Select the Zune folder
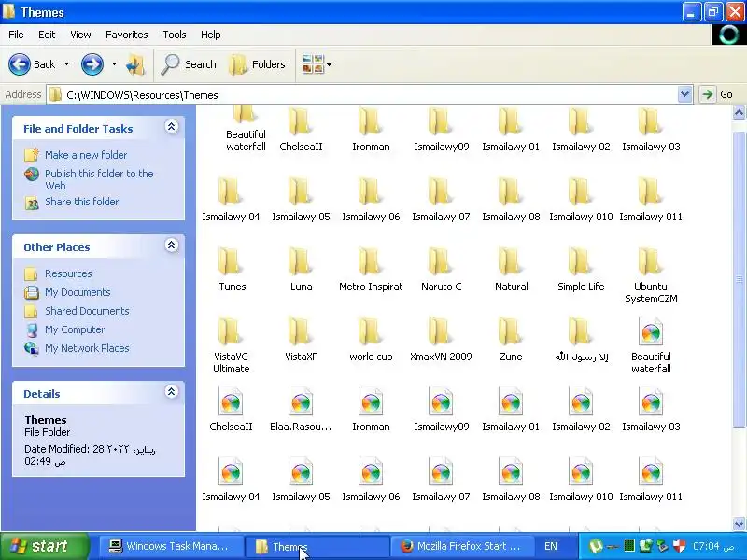Screen dimensions: 747x560 pos(511,339)
